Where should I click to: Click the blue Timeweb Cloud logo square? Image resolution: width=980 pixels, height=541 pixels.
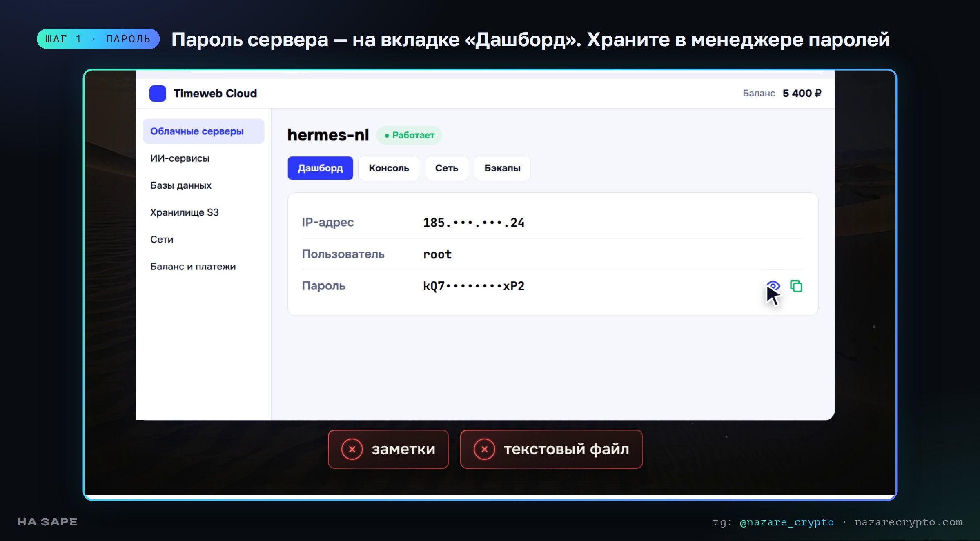158,94
